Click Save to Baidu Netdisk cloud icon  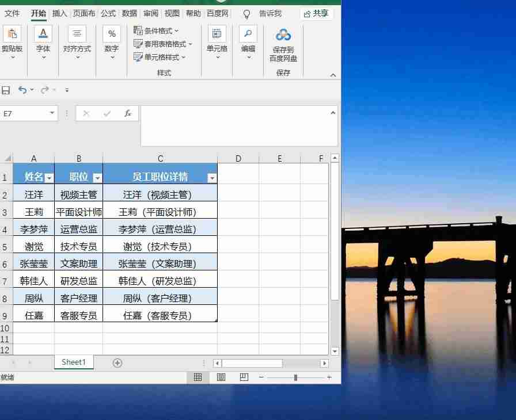[283, 35]
